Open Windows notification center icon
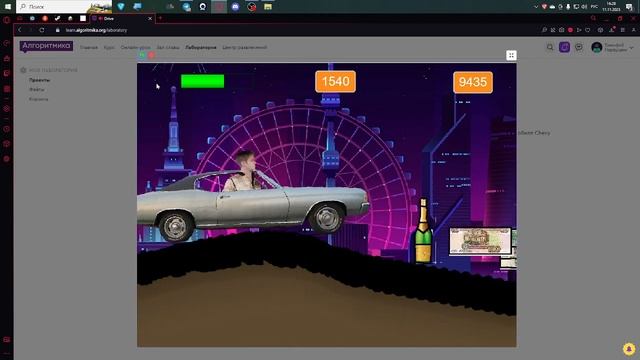 [x=629, y=7]
